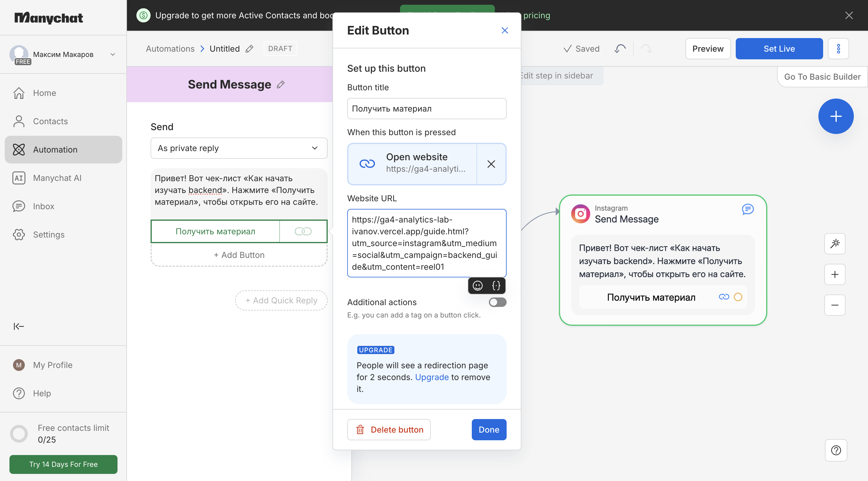Collapse the left sidebar
This screenshot has height=481, width=868.
(19, 326)
